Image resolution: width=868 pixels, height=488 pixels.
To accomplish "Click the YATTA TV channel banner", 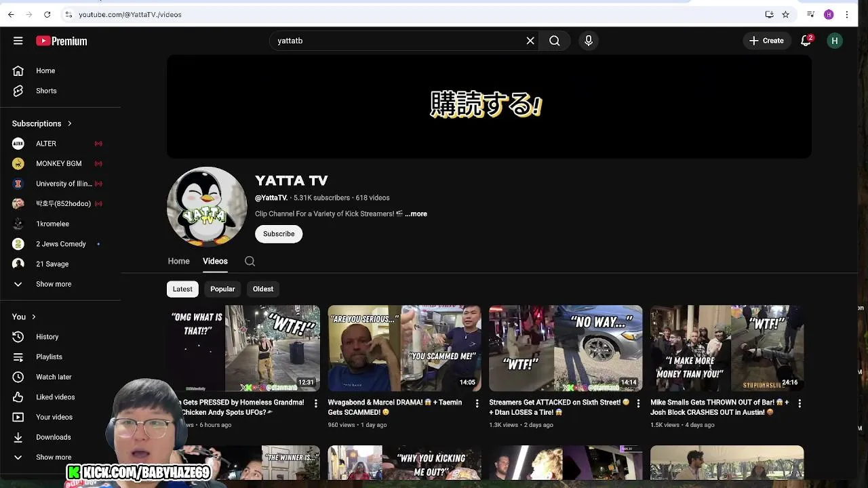I will [x=489, y=106].
